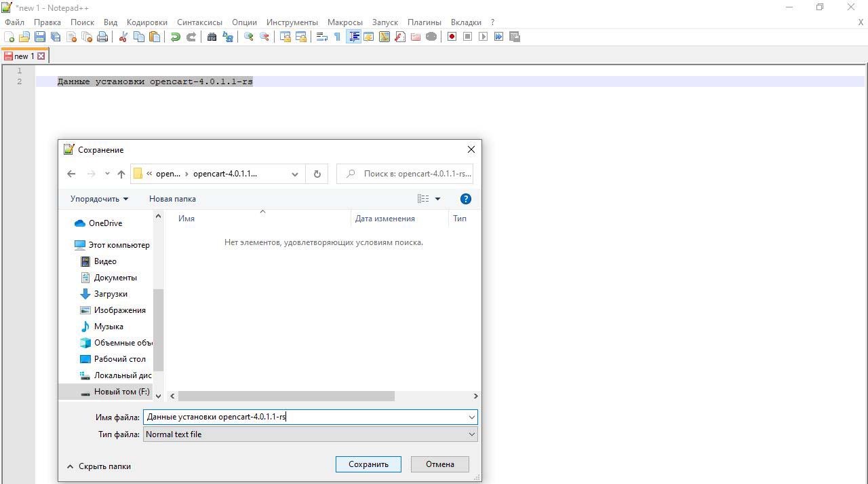Open the Плагины menu

[424, 22]
